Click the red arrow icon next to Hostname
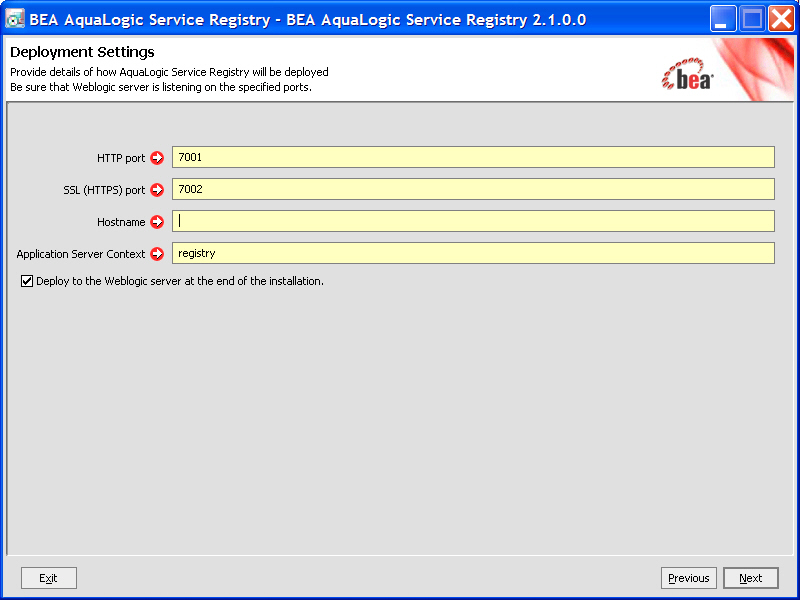The image size is (800, 600). click(157, 222)
